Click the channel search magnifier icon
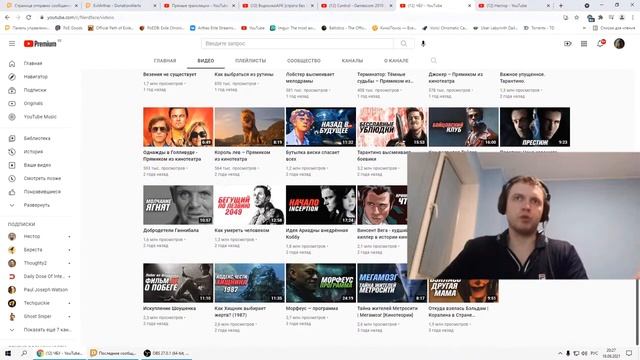The image size is (640, 360). tap(433, 60)
